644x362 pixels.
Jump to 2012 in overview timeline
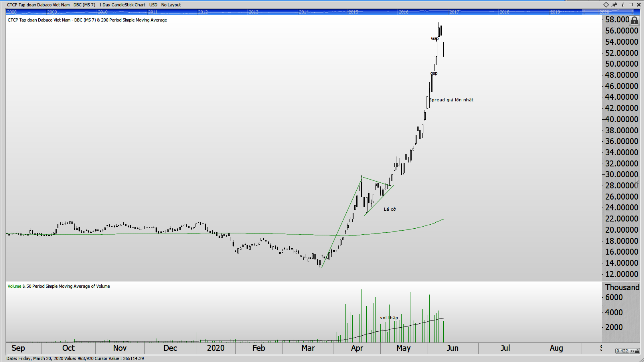point(203,12)
